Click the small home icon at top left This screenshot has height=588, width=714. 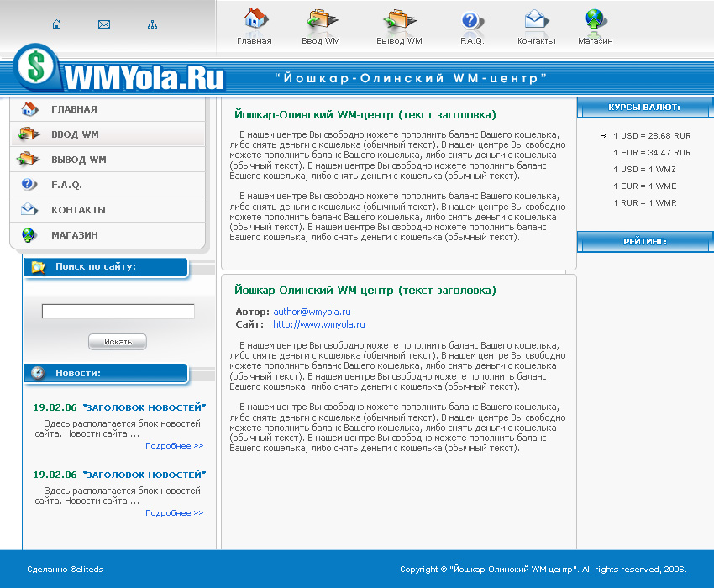point(55,24)
